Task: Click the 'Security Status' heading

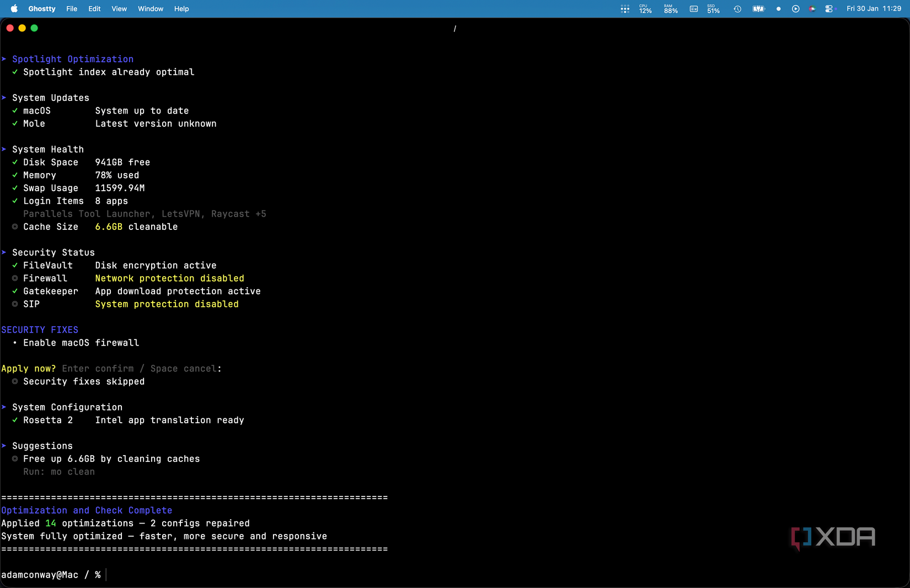Action: 53,252
